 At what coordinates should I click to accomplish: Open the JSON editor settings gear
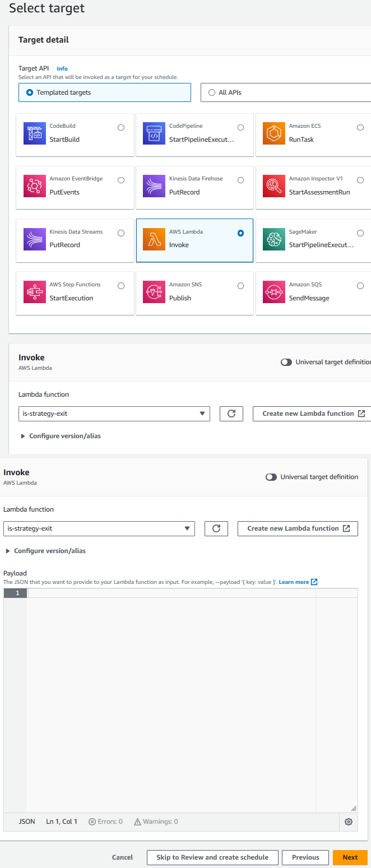(348, 821)
